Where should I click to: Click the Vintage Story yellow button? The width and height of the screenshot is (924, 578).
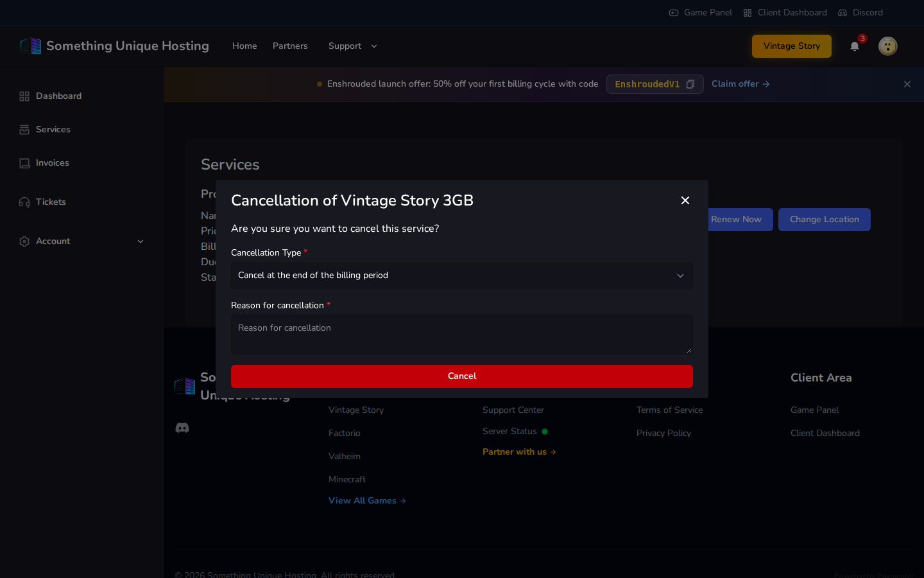point(792,46)
